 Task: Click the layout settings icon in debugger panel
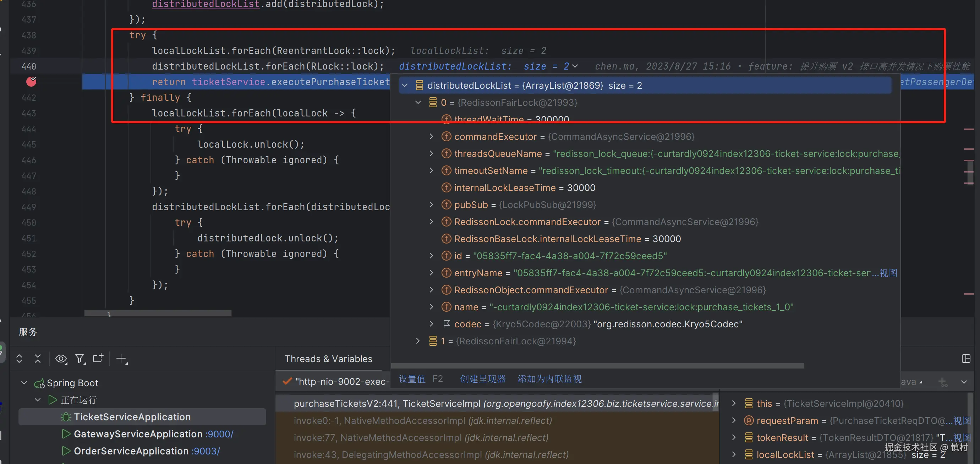point(965,359)
